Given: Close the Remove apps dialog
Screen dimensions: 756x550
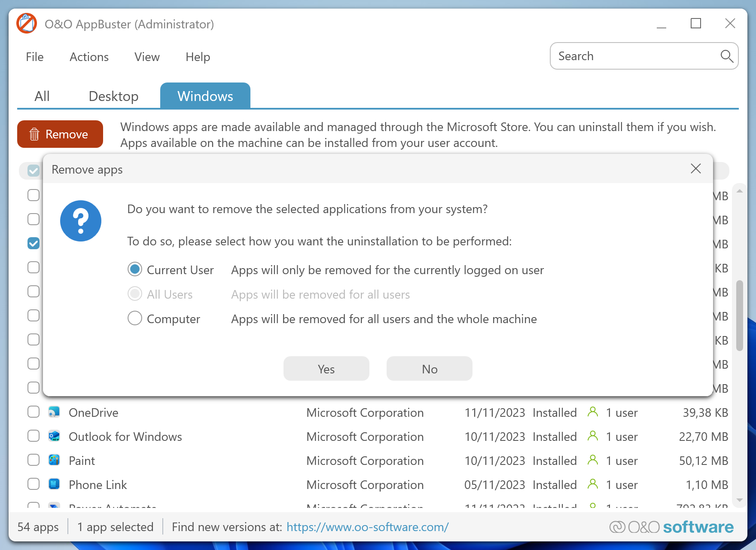Looking at the screenshot, I should (696, 168).
